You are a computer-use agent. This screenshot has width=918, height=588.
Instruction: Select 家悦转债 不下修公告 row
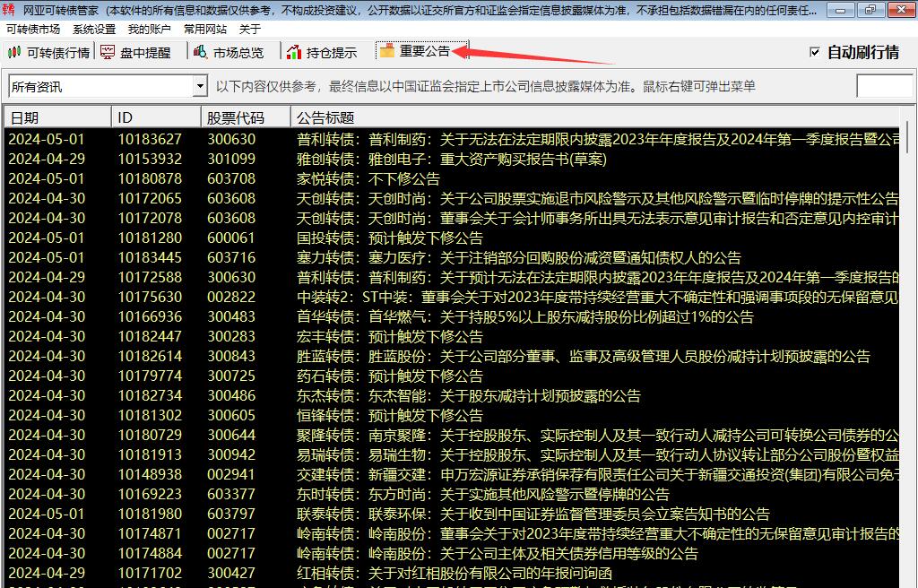pos(452,178)
